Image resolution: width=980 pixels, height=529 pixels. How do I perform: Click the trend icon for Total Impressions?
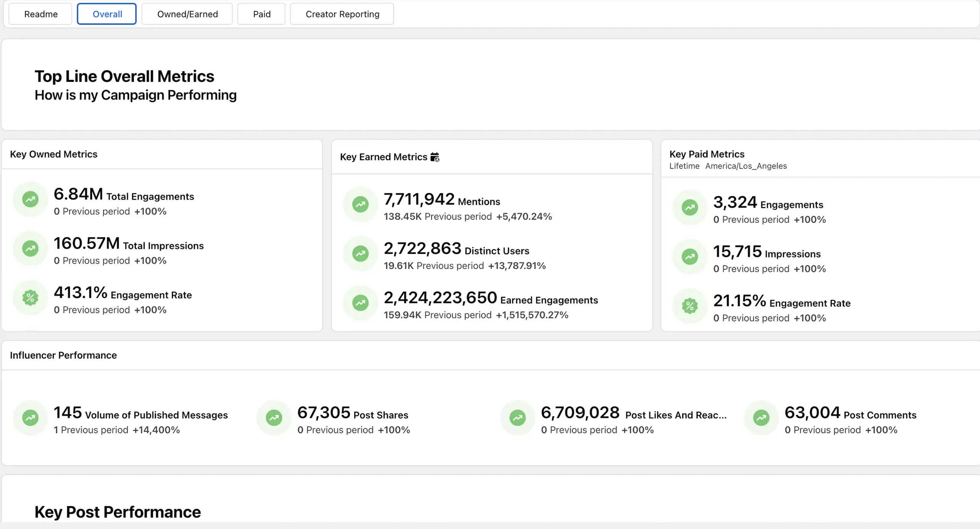[30, 248]
